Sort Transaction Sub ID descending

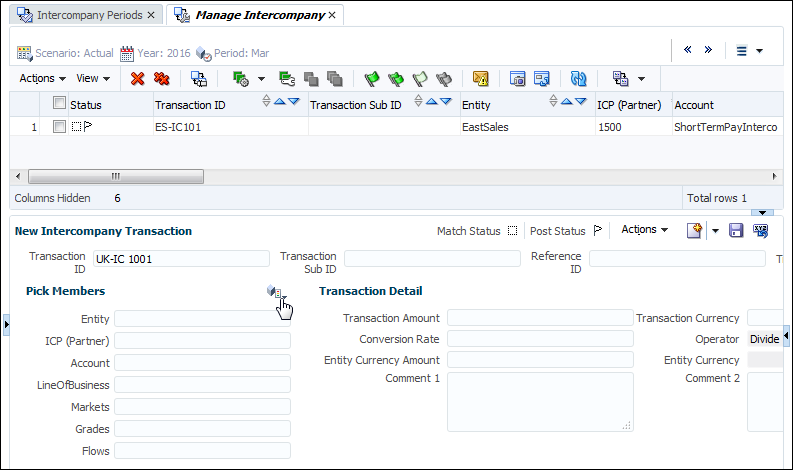tap(446, 101)
